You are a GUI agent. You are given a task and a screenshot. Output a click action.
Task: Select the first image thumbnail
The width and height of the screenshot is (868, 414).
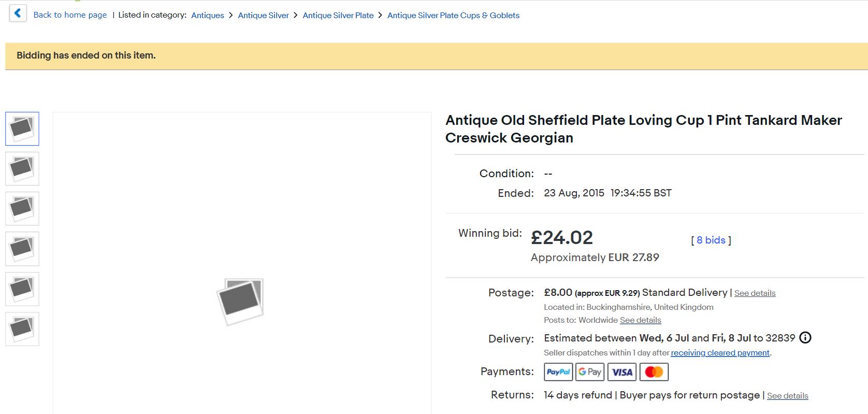tap(22, 129)
